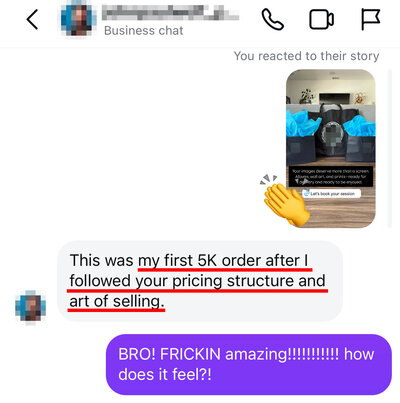Image resolution: width=400 pixels, height=403 pixels.
Task: Tap 'You reacted to their story' text
Action: pos(306,56)
